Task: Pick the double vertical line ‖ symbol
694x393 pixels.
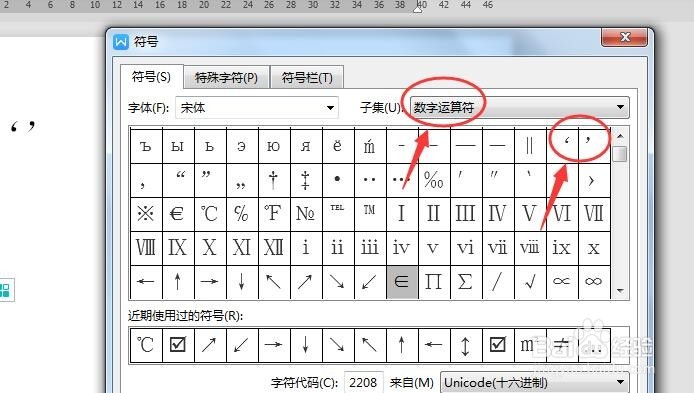Action: [x=529, y=146]
